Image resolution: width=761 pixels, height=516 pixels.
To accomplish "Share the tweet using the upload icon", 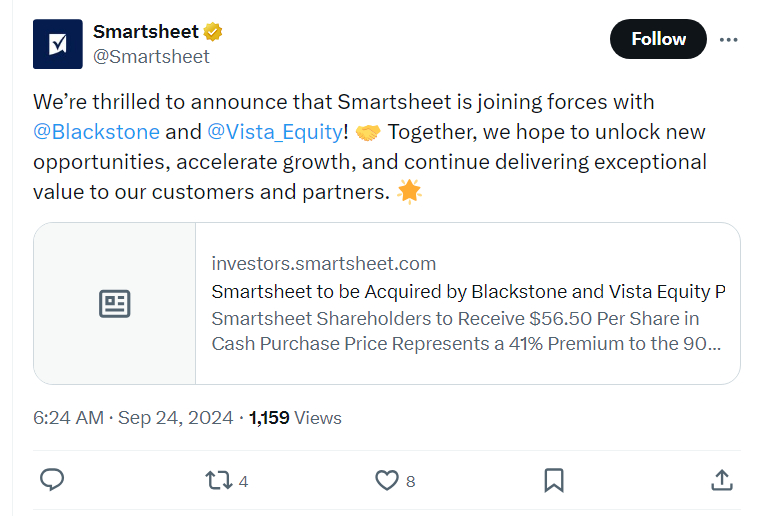I will click(722, 481).
